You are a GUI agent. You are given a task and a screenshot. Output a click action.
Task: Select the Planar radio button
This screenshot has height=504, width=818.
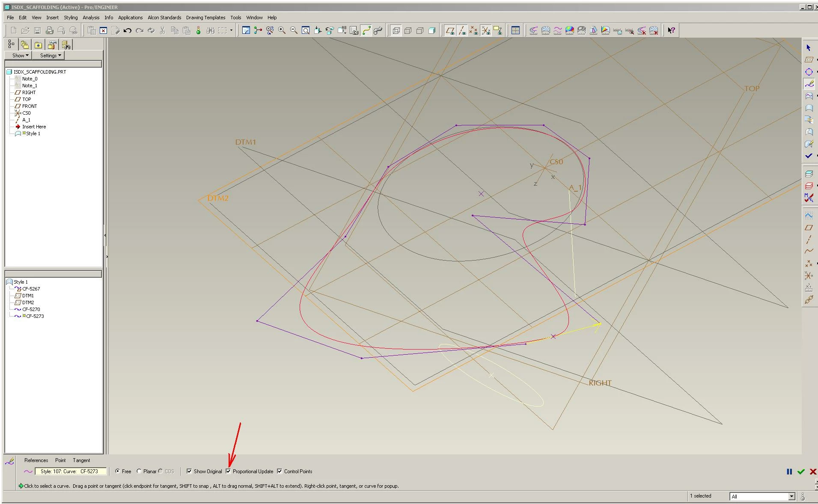139,471
